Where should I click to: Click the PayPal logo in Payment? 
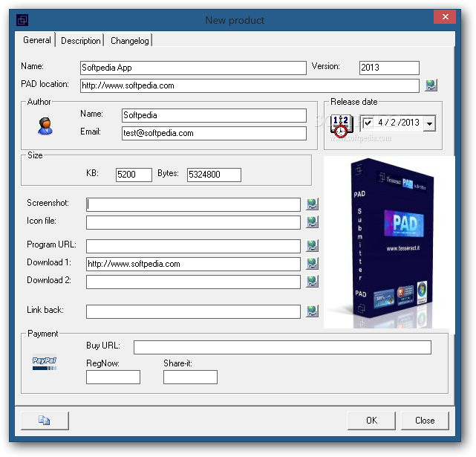point(45,363)
